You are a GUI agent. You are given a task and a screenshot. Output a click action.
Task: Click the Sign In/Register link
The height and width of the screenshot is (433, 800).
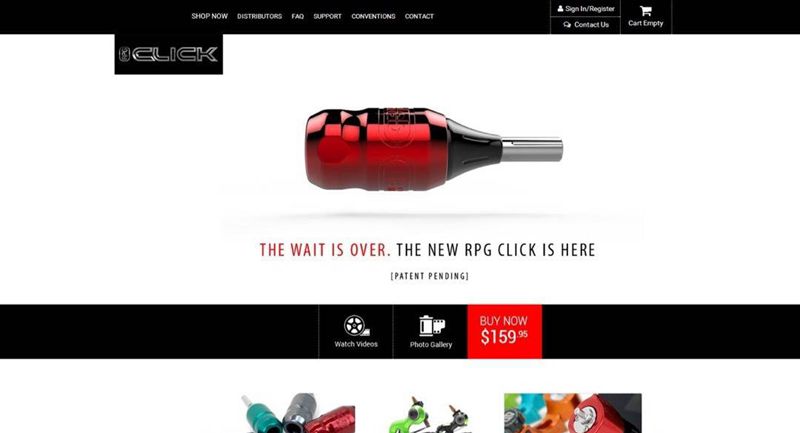[590, 9]
